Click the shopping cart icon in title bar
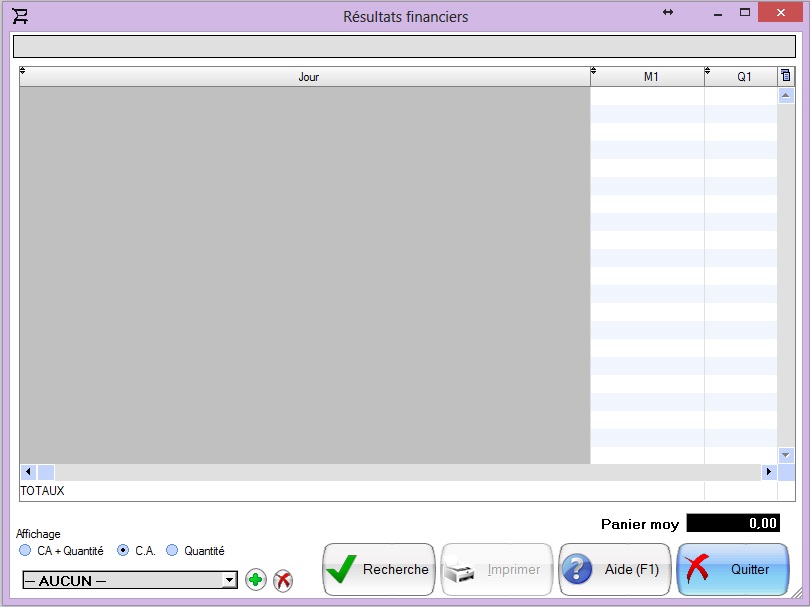The width and height of the screenshot is (810, 607). (20, 16)
